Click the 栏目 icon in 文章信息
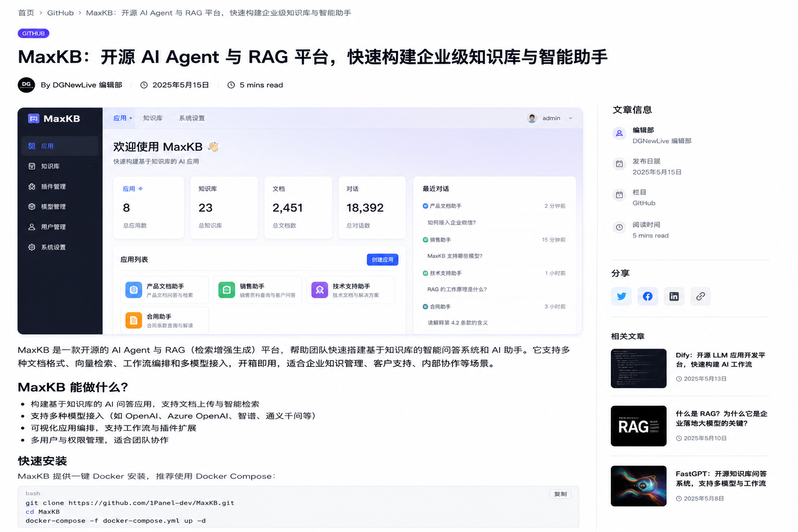798x532 pixels. 619,195
